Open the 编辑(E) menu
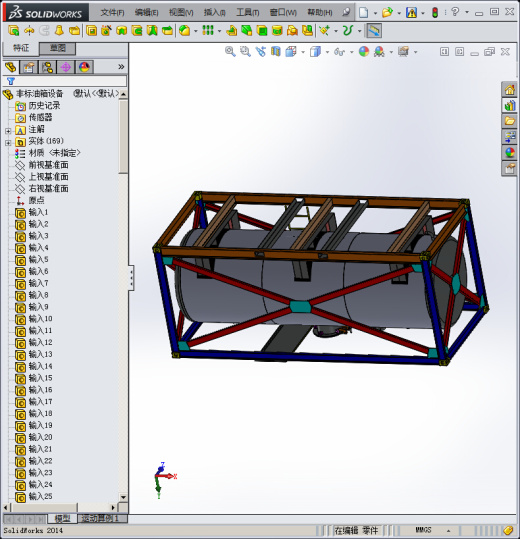Screen dimensions: 520x539 click(146, 13)
